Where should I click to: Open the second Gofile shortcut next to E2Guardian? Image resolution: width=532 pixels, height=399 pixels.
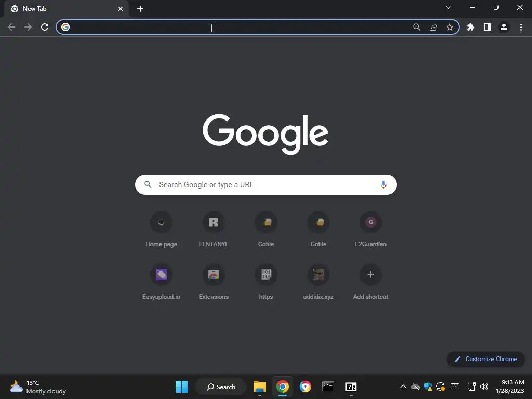coord(318,229)
